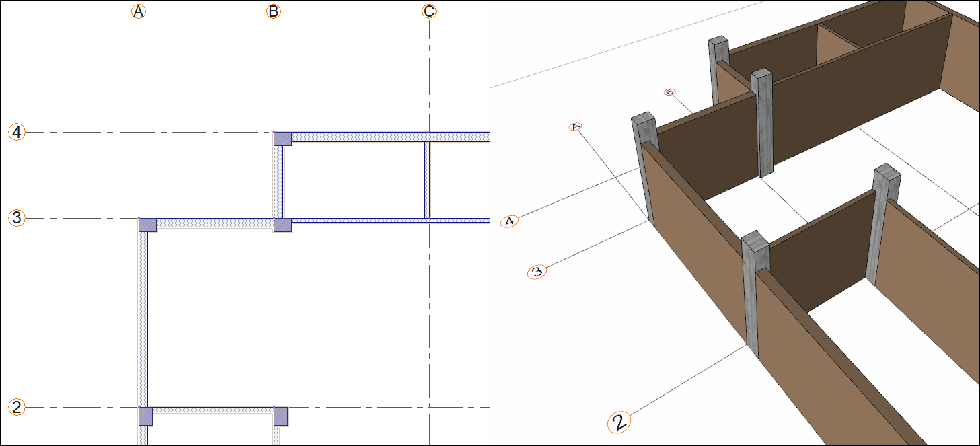
Task: Select vertical partition wall near axis C in plan
Action: pos(427,180)
